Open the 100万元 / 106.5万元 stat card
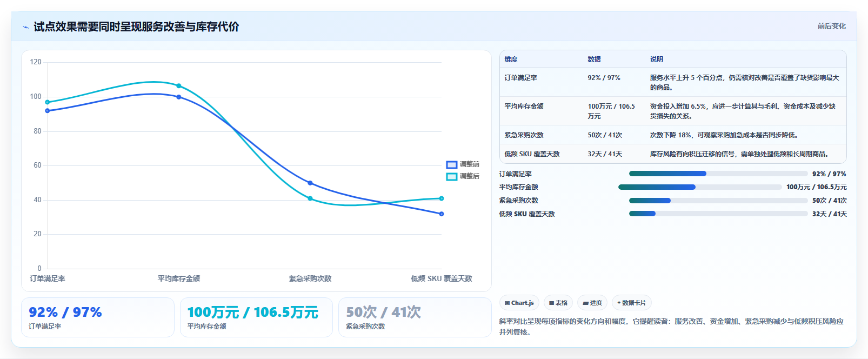This screenshot has height=359, width=868. click(x=256, y=317)
